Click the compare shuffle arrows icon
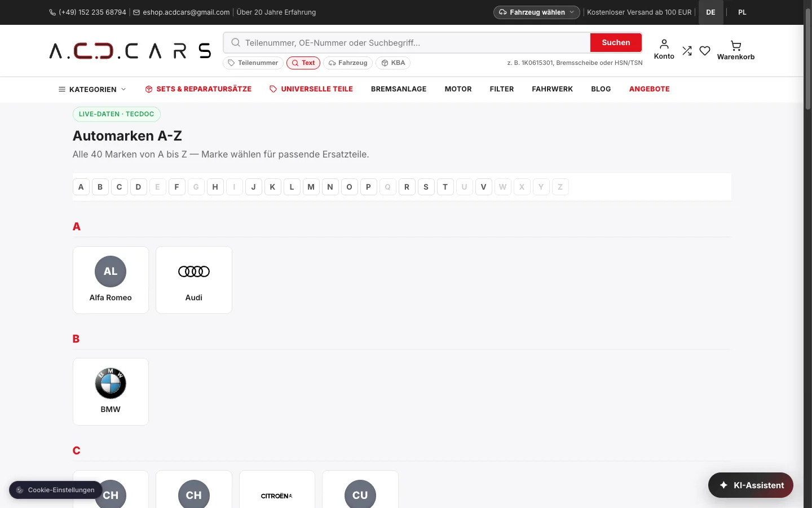This screenshot has height=508, width=812. [x=687, y=51]
